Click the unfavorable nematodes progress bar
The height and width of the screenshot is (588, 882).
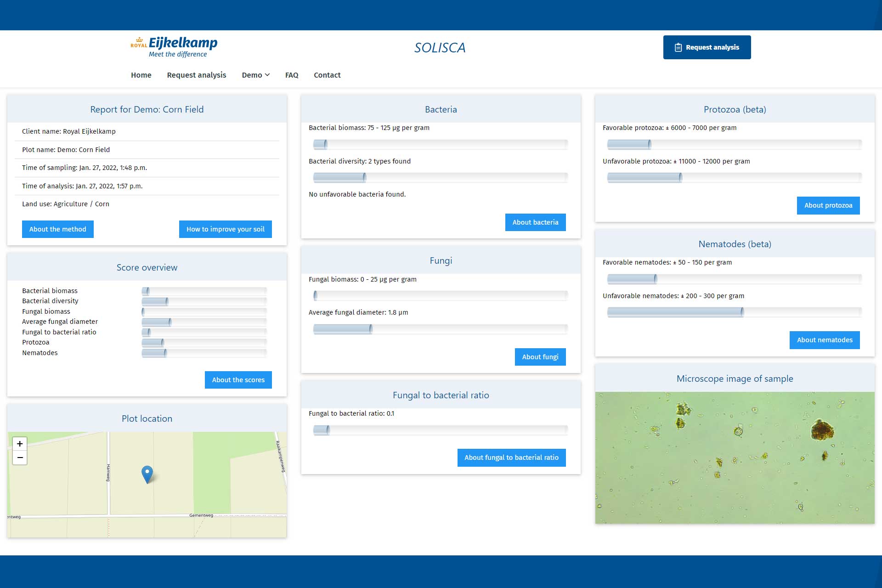click(x=734, y=312)
